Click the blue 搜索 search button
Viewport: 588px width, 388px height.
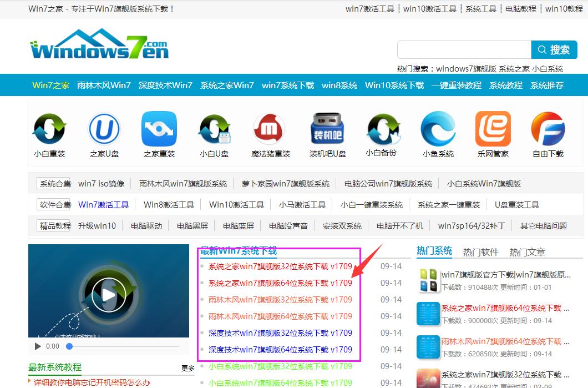point(554,49)
